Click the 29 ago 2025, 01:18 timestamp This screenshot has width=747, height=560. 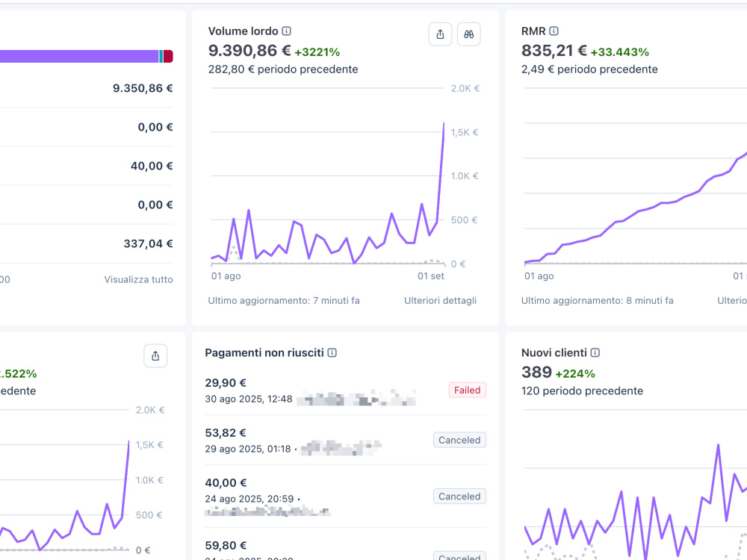(x=248, y=449)
